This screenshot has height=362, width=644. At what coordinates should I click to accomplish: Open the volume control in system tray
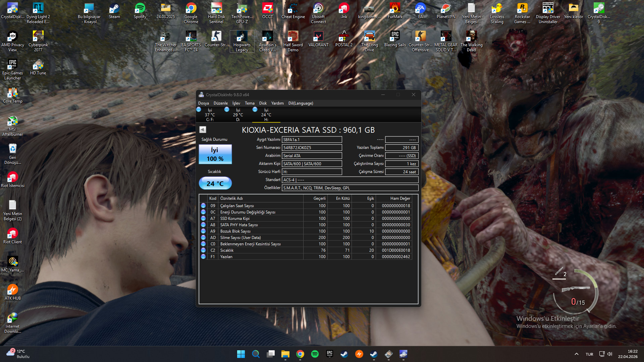coord(610,354)
